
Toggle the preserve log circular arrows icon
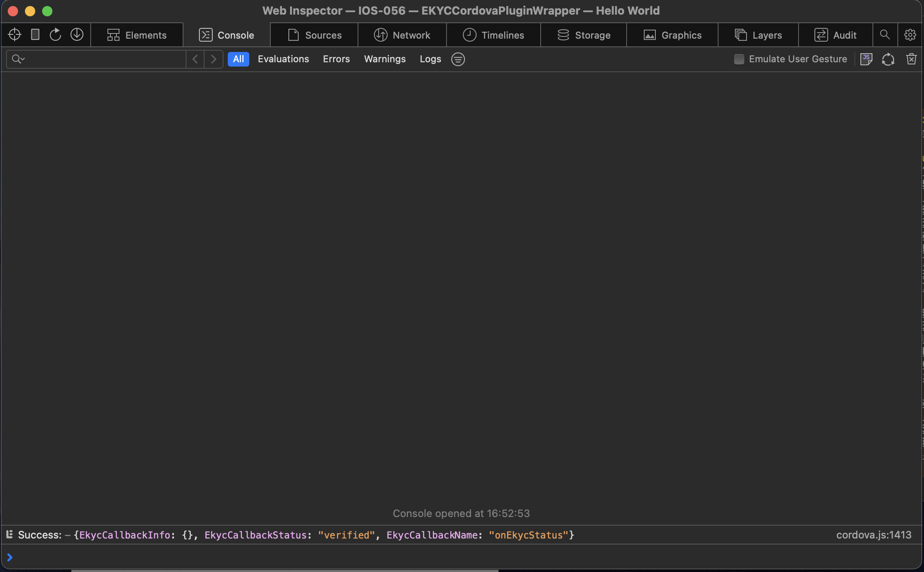click(888, 59)
